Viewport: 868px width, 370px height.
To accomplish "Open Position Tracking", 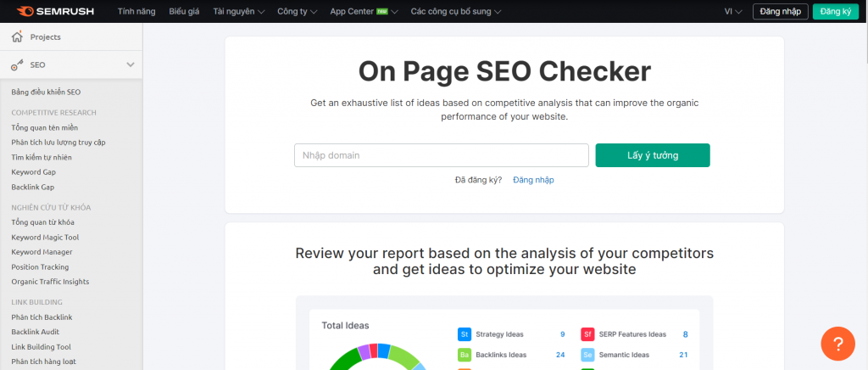I will pos(40,267).
